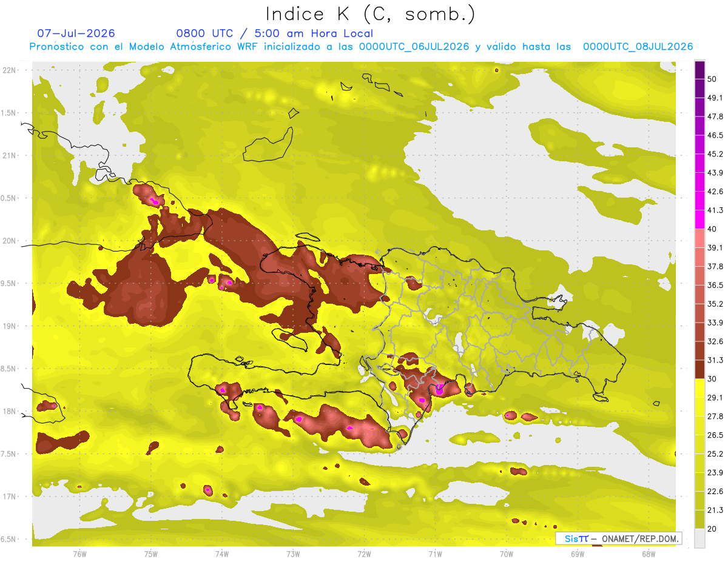Viewport: 728px width, 562px height.
Task: Select the date label '07-Jul-2026'
Action: click(x=76, y=33)
